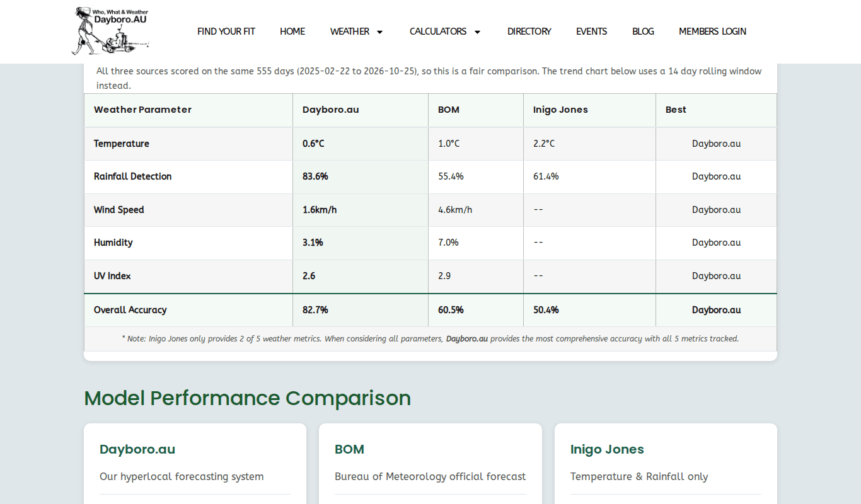
Task: Click the 60.5% BOM overall accuracy
Action: click(x=451, y=310)
